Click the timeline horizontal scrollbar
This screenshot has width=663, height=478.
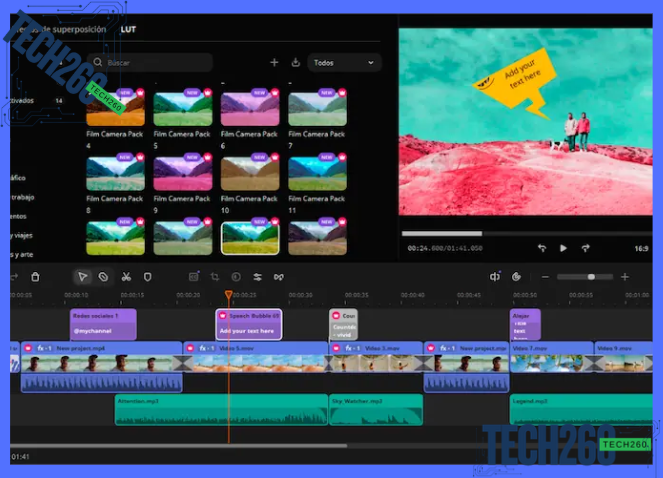pos(178,445)
